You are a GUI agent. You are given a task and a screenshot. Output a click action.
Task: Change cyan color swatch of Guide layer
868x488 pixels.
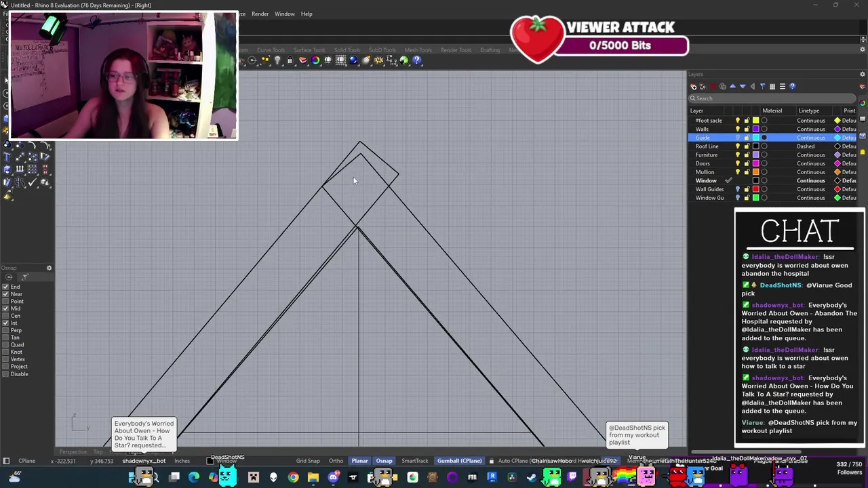tap(755, 138)
